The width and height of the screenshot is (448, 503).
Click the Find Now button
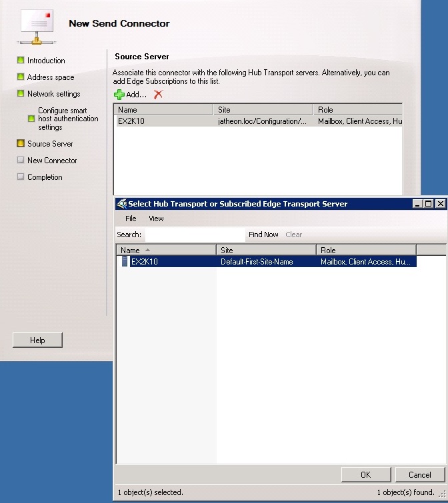point(263,235)
